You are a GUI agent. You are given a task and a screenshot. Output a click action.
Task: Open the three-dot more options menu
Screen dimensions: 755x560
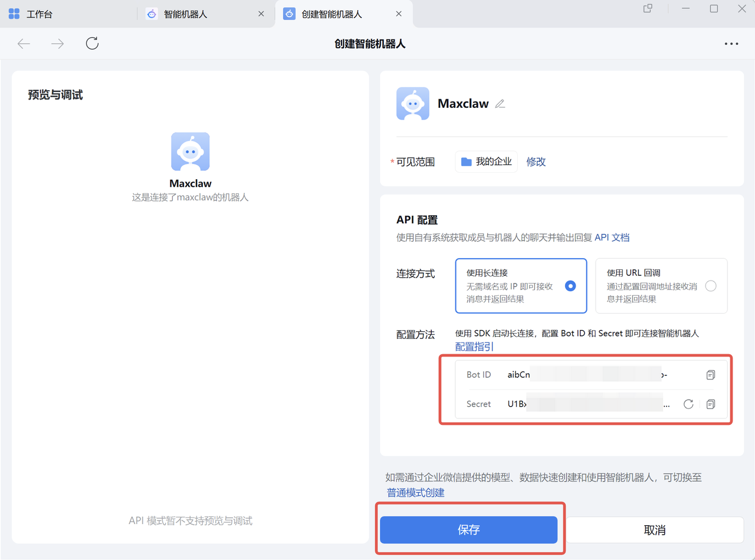click(x=731, y=44)
